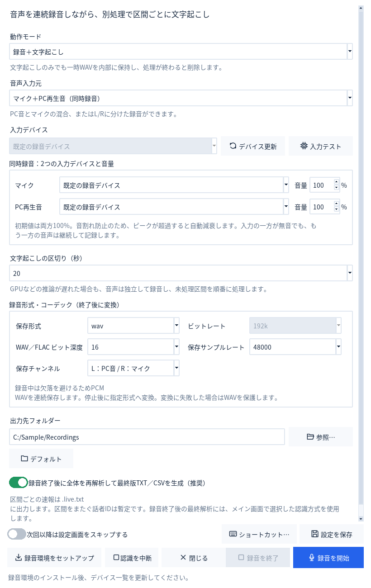Image resolution: width=371 pixels, height=588 pixels.
Task: Click the 入力デバイス label
Action: [x=29, y=130]
